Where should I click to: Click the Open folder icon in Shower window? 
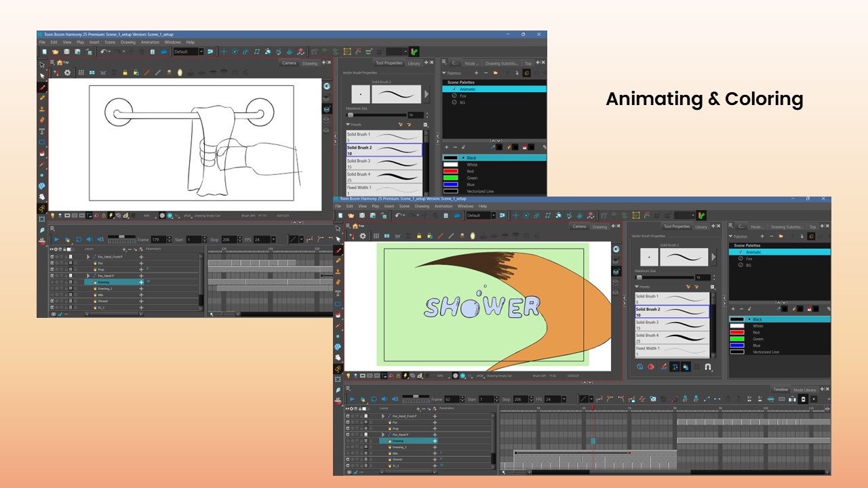(351, 216)
